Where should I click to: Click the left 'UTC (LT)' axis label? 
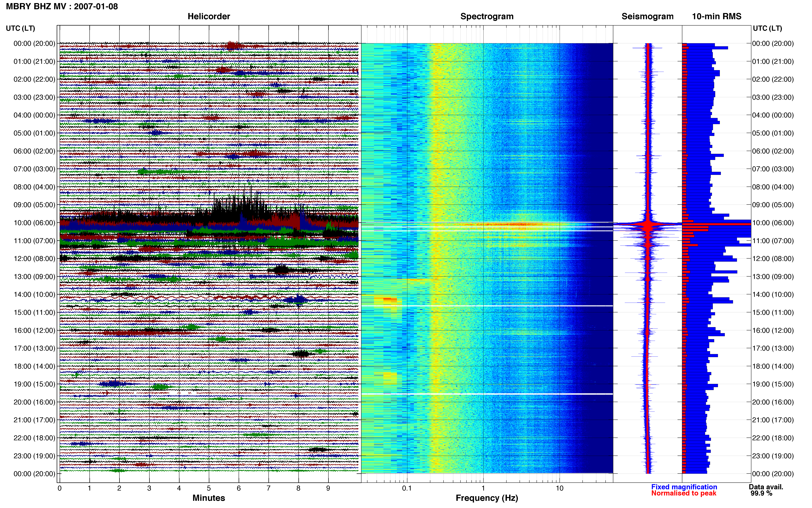(21, 28)
